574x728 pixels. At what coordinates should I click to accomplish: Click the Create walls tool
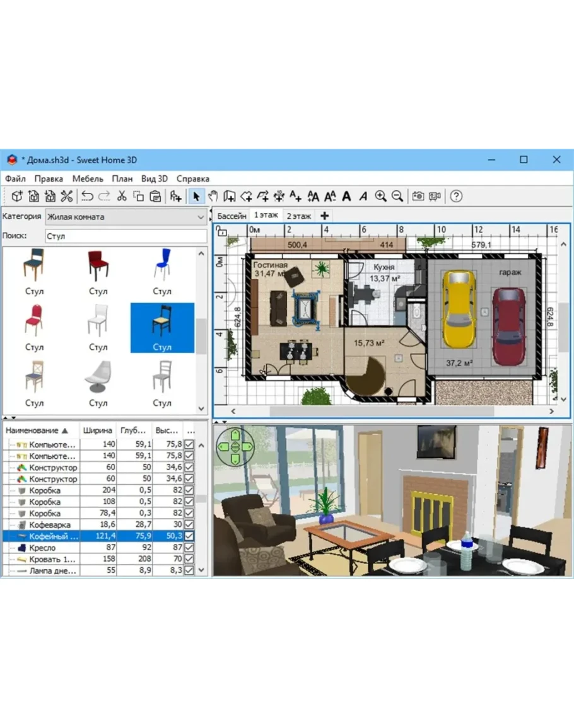point(230,196)
